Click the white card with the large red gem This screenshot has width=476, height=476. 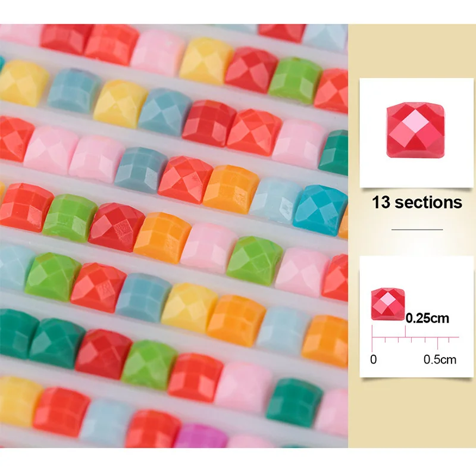tap(416, 133)
